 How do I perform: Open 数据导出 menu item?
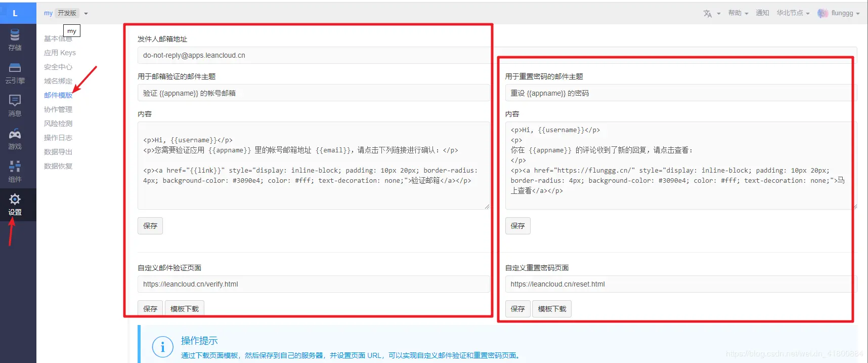(x=58, y=152)
